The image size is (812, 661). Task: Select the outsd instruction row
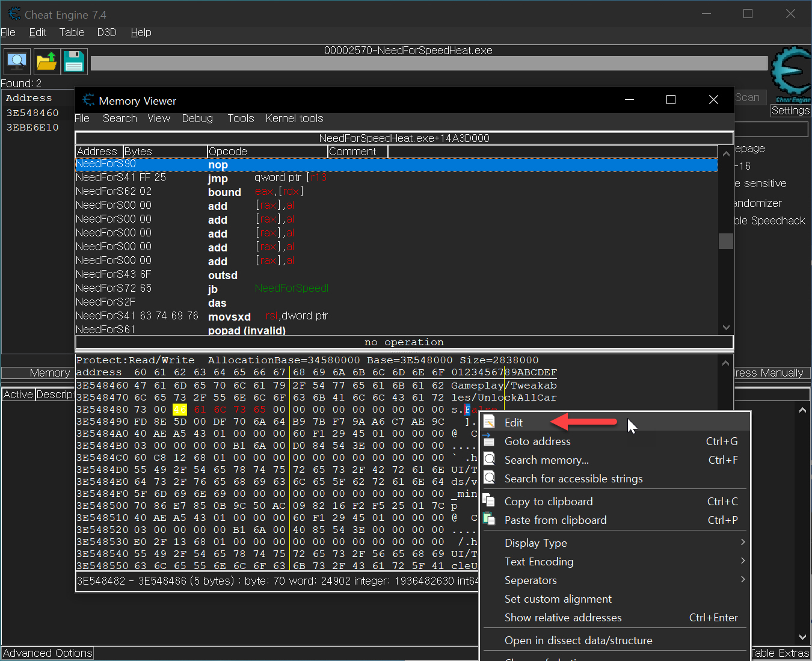click(396, 275)
